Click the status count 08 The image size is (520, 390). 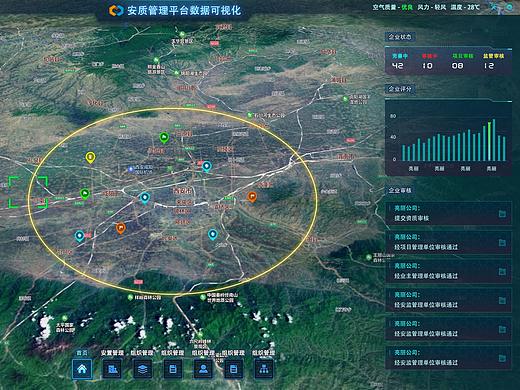pyautogui.click(x=457, y=66)
